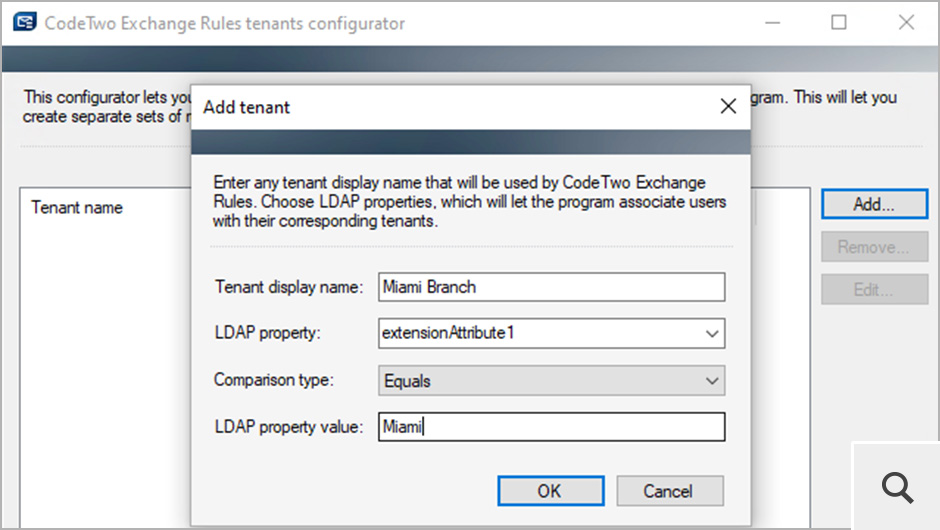This screenshot has height=530, width=940.
Task: Focus the Tenant display name field
Action: [551, 287]
